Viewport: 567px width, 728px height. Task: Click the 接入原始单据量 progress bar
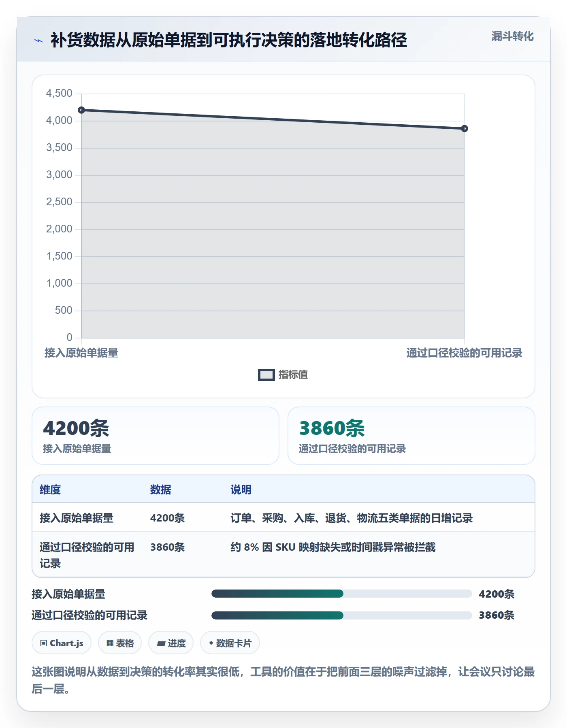click(342, 594)
